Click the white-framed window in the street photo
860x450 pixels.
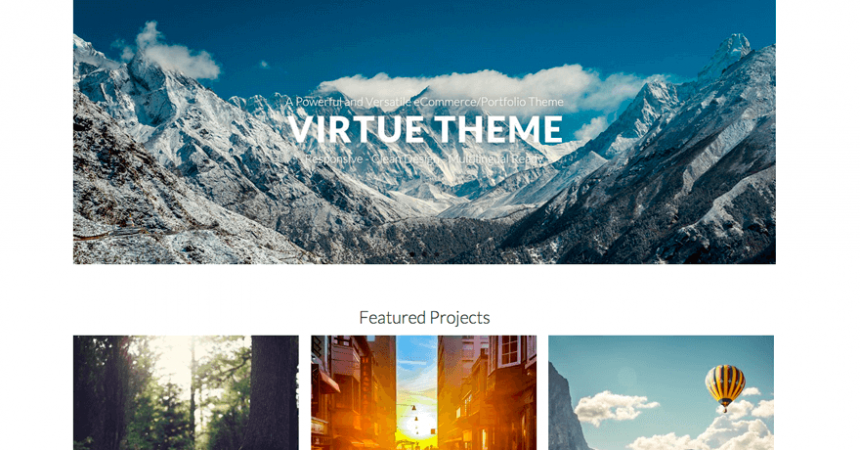coord(510,351)
